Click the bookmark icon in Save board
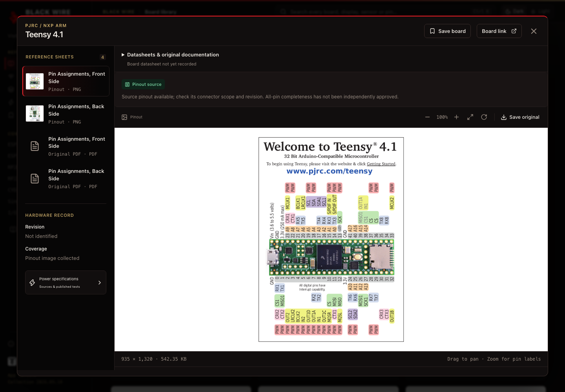This screenshot has height=392, width=565. (432, 31)
